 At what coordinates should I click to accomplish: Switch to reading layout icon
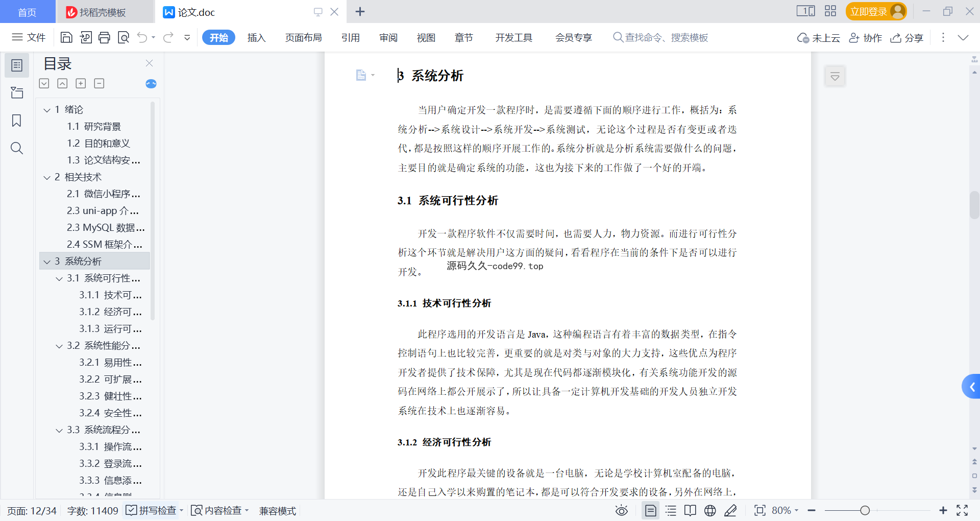coord(690,510)
